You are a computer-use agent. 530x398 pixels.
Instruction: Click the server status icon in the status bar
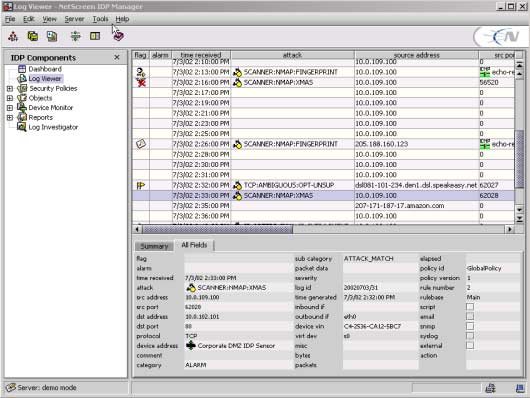click(x=11, y=388)
